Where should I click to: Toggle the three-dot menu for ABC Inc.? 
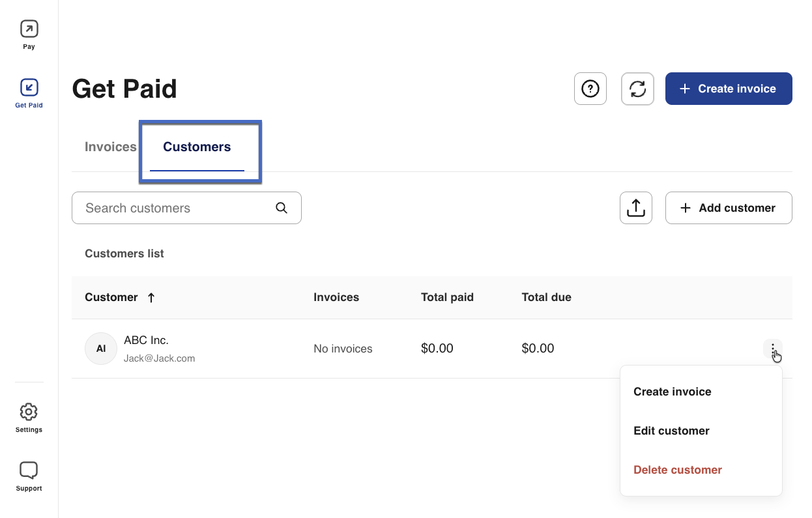772,349
